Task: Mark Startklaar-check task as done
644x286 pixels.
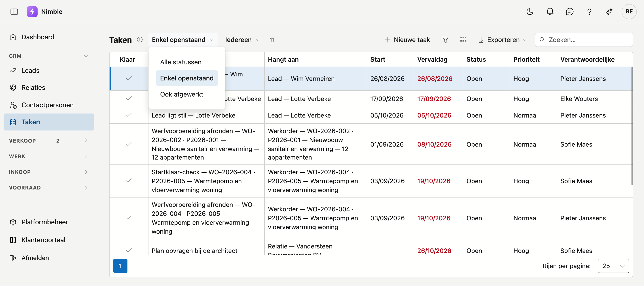Action: [129, 181]
